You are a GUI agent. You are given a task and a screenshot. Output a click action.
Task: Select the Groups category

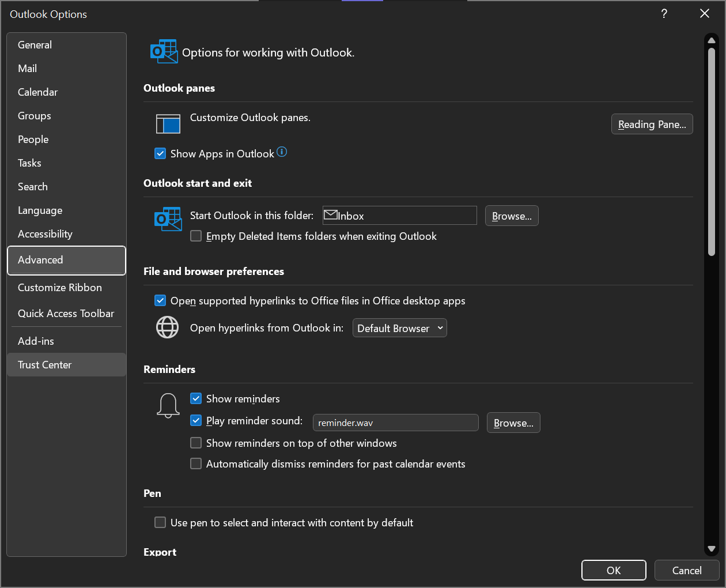(x=66, y=116)
